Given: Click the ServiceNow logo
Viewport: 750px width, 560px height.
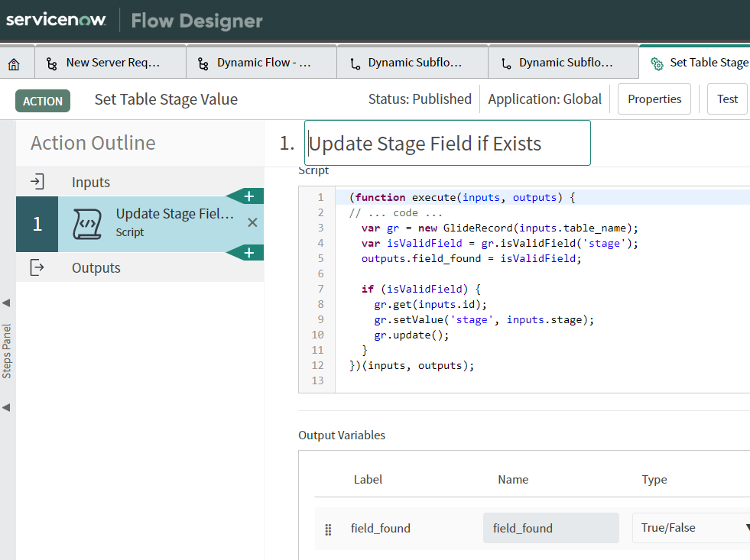Looking at the screenshot, I should (x=56, y=20).
